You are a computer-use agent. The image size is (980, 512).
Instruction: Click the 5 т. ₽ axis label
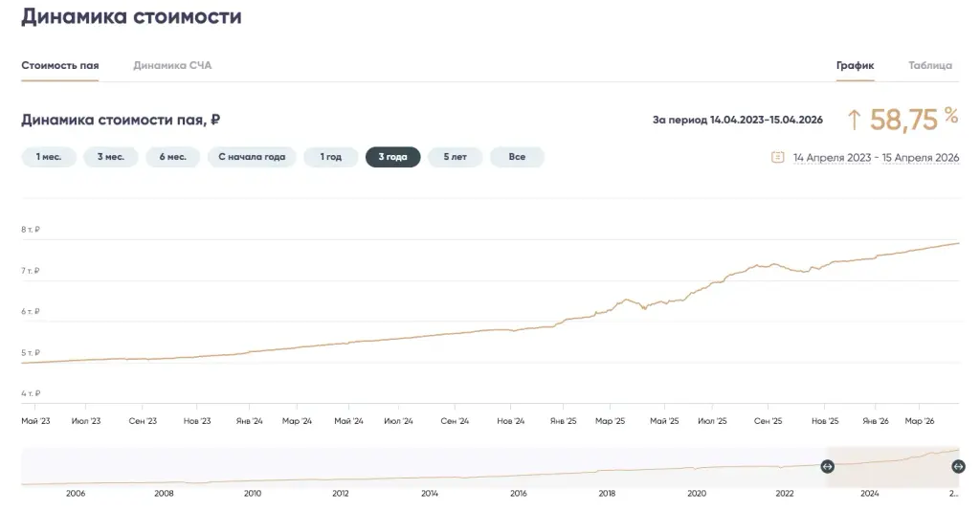(x=31, y=352)
